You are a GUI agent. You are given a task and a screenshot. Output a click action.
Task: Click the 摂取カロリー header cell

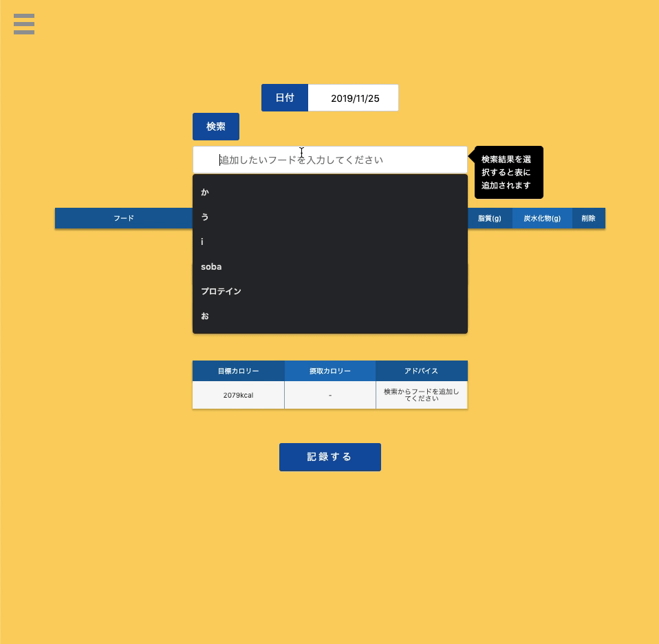click(330, 371)
